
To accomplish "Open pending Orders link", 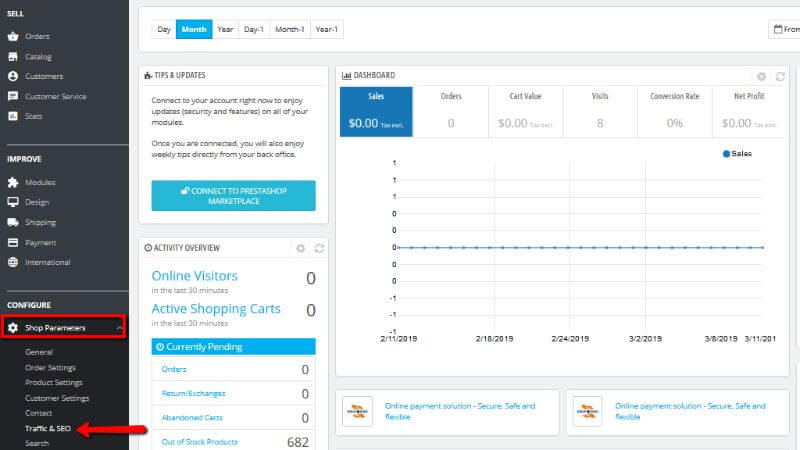I will click(x=174, y=369).
